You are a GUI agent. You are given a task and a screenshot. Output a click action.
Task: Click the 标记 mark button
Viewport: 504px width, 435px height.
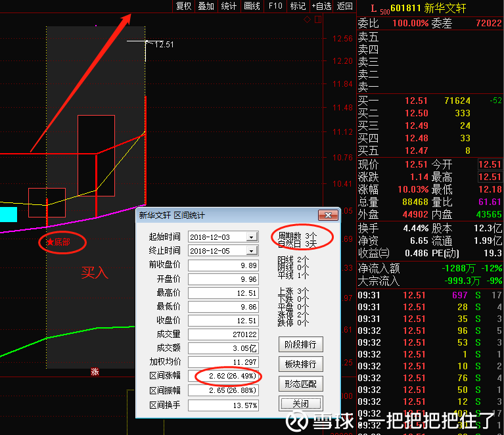(x=298, y=6)
